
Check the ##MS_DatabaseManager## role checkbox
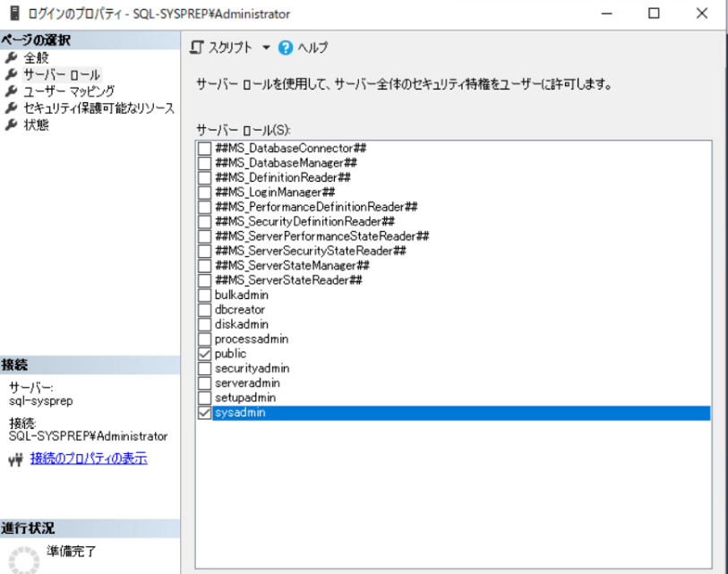tap(204, 163)
